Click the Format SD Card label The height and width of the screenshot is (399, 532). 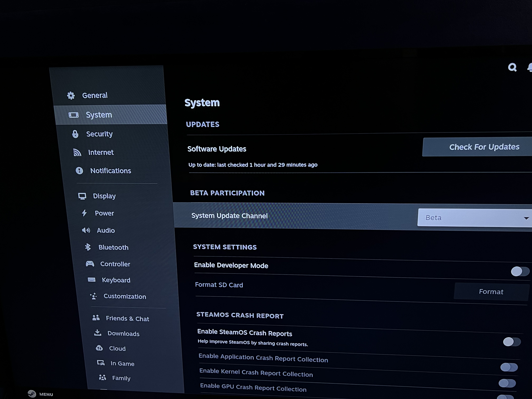219,285
